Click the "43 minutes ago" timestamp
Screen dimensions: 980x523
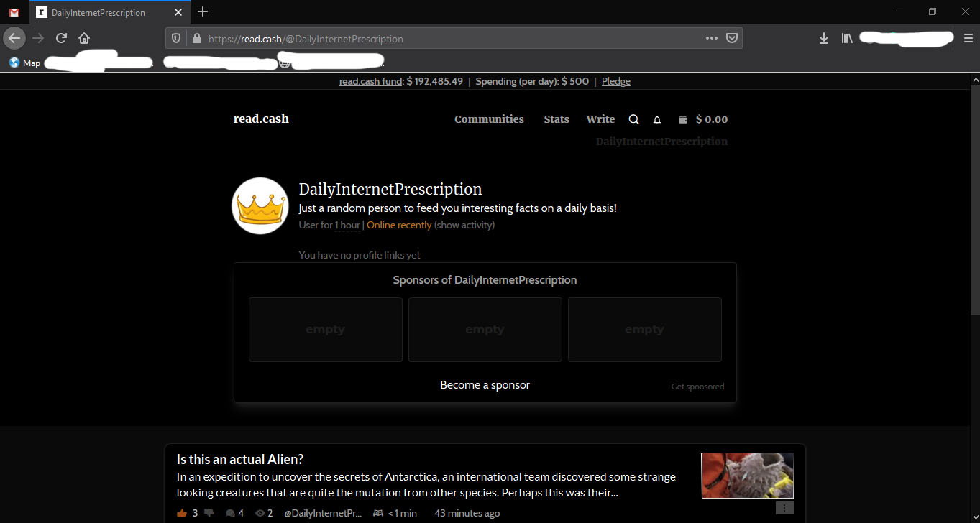(467, 513)
